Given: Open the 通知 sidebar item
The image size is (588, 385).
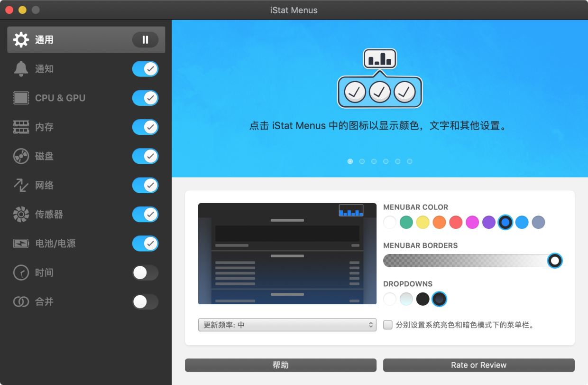Looking at the screenshot, I should point(86,69).
